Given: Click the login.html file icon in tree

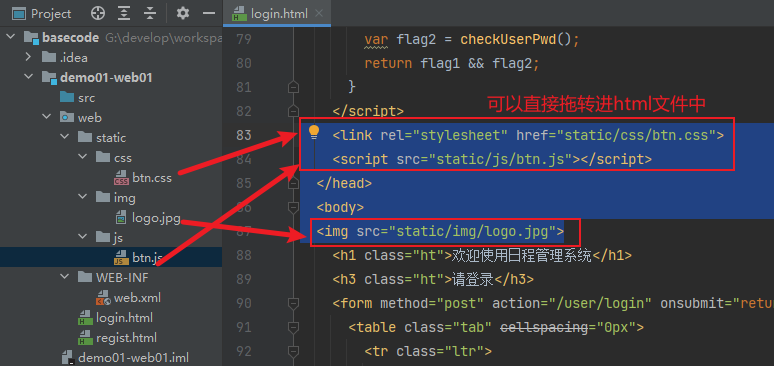Looking at the screenshot, I should point(85,318).
